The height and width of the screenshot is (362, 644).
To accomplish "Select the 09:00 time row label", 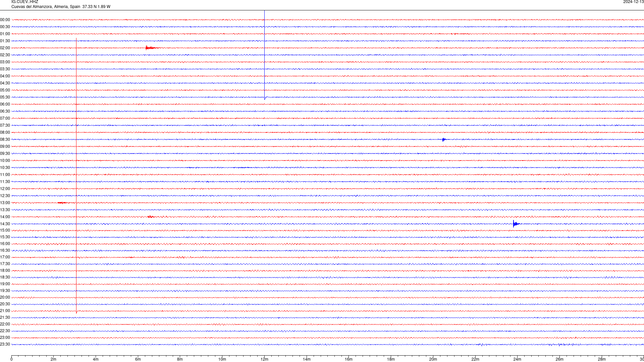I will (x=5, y=146).
